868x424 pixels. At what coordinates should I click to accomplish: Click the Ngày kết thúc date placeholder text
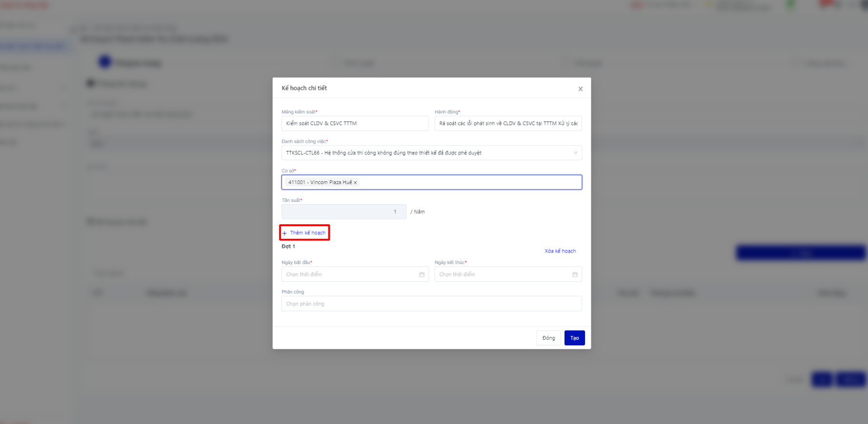[457, 275]
